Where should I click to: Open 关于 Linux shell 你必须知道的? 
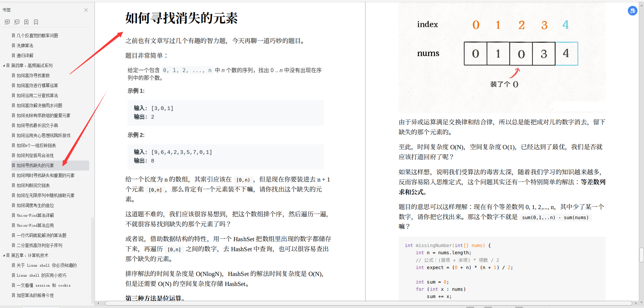tap(46, 265)
